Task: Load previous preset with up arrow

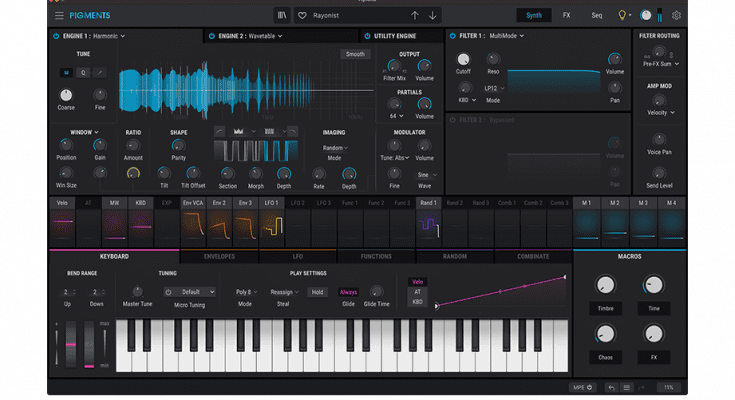Action: 415,16
